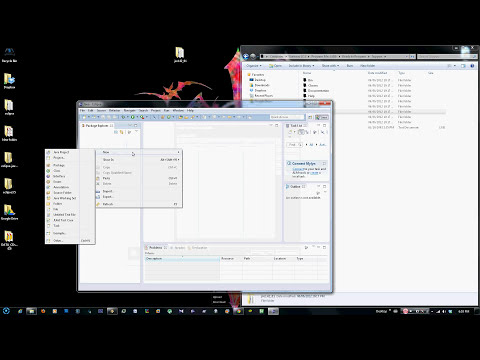Click Eclipse New wizard toolbar icon
480x360 pixels.
84,117
